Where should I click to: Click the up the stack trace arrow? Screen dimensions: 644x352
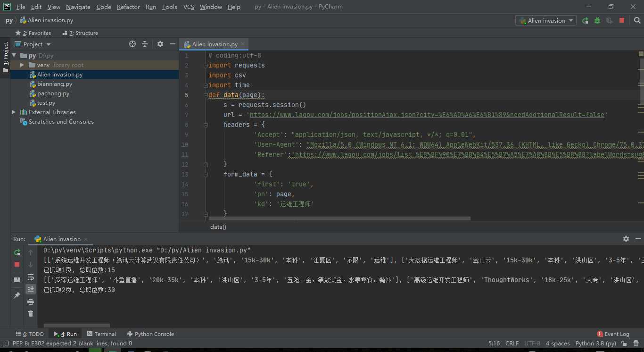[31, 252]
